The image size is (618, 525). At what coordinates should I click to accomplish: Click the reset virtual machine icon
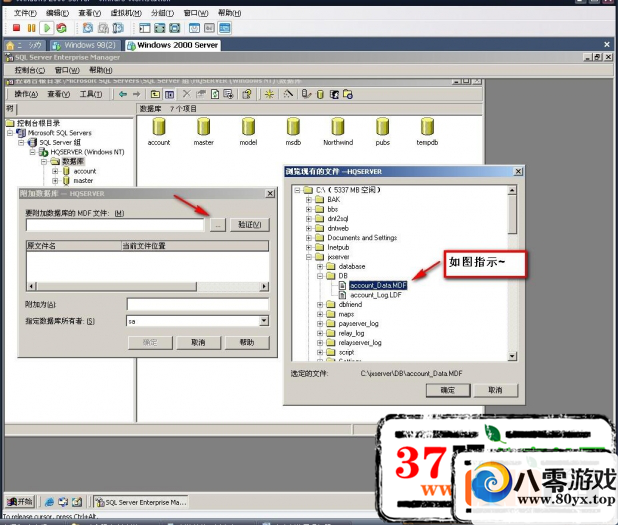pyautogui.click(x=61, y=28)
